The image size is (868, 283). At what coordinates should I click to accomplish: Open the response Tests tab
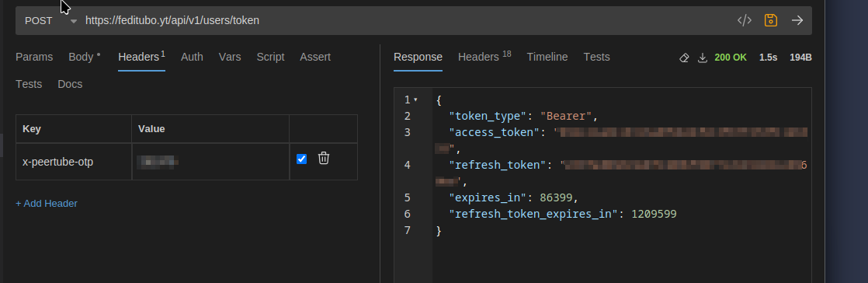click(597, 57)
